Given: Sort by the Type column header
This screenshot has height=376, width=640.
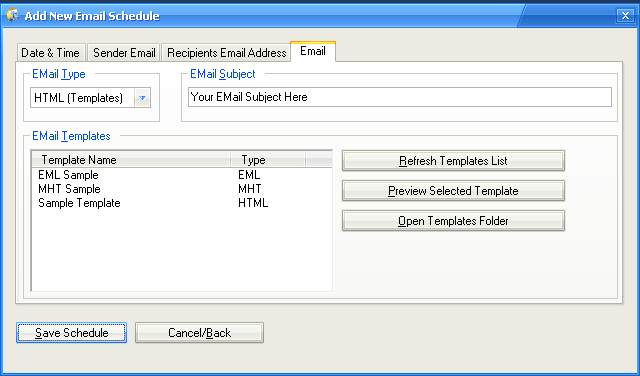Looking at the screenshot, I should click(x=268, y=160).
